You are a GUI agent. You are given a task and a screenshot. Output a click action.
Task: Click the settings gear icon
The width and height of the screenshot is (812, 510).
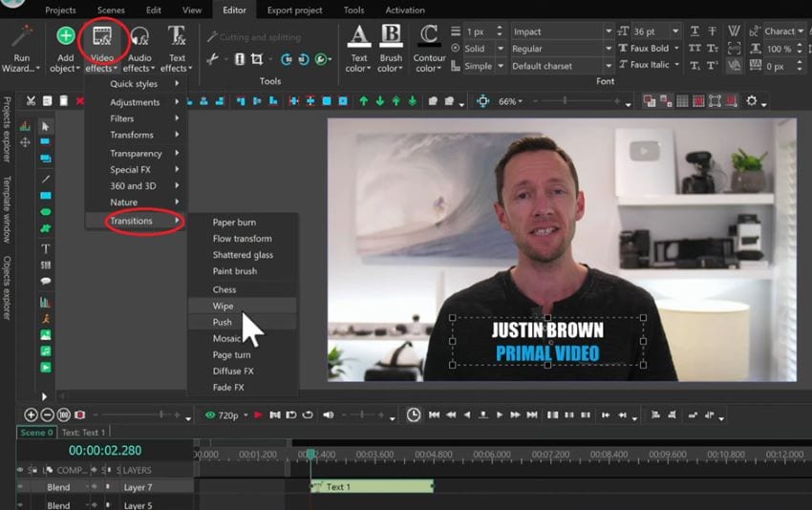tap(752, 101)
